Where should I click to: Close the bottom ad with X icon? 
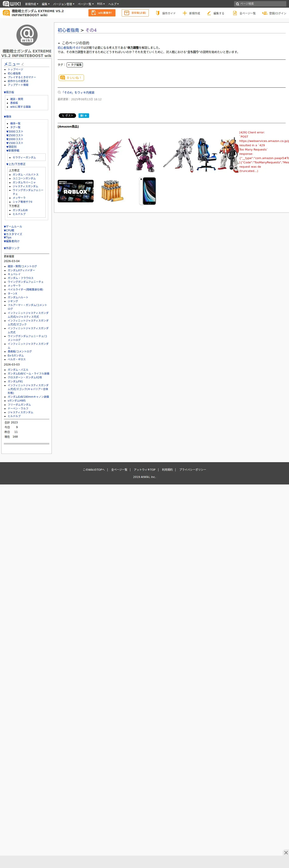286,852
